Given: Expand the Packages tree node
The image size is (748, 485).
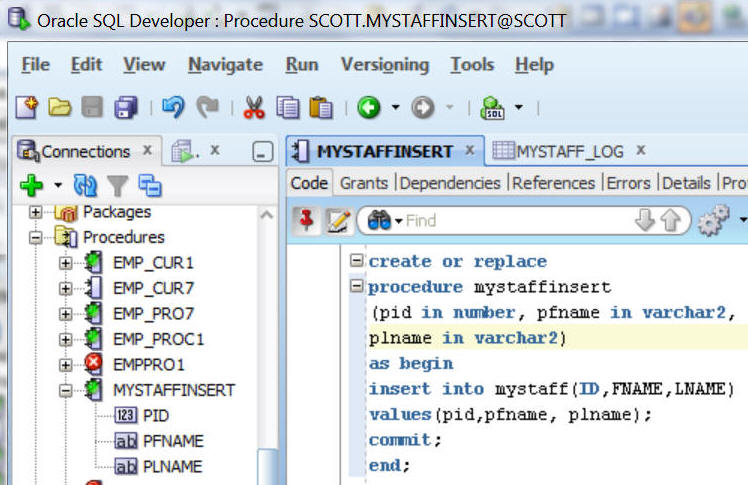Looking at the screenshot, I should pos(35,212).
